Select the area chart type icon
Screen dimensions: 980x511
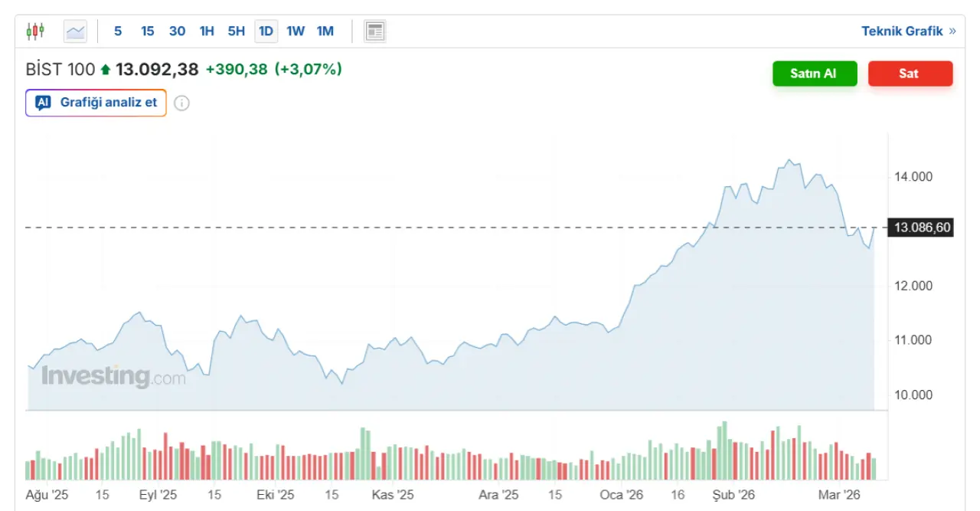(x=75, y=31)
